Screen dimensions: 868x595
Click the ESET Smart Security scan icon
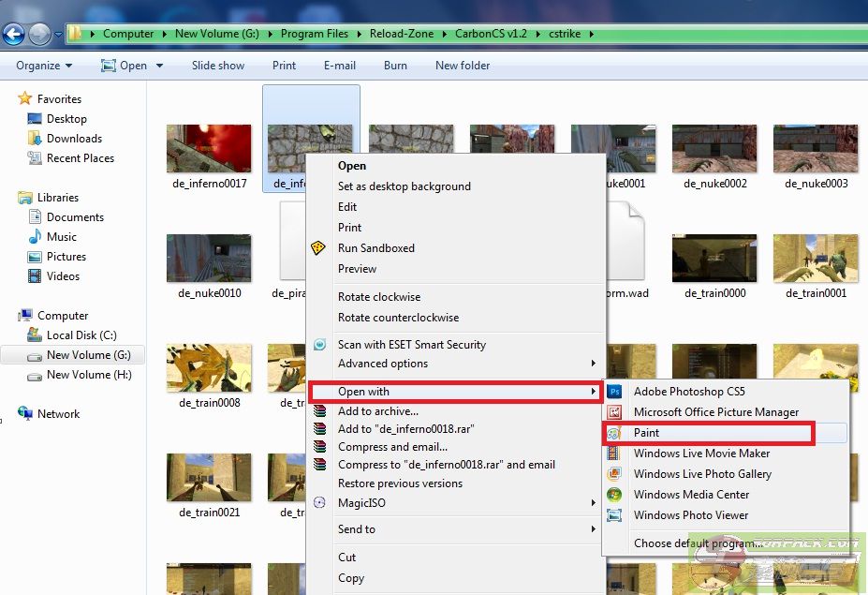[320, 345]
